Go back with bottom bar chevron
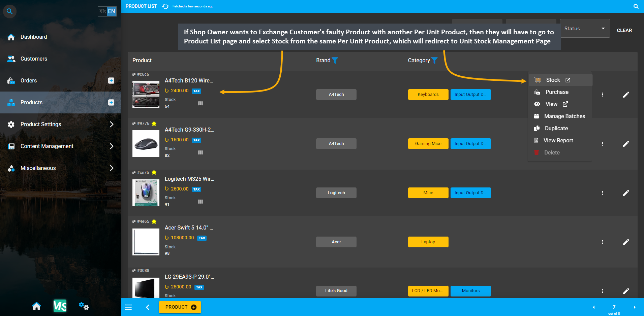Screen dimensions: 644x316 (x=148, y=307)
